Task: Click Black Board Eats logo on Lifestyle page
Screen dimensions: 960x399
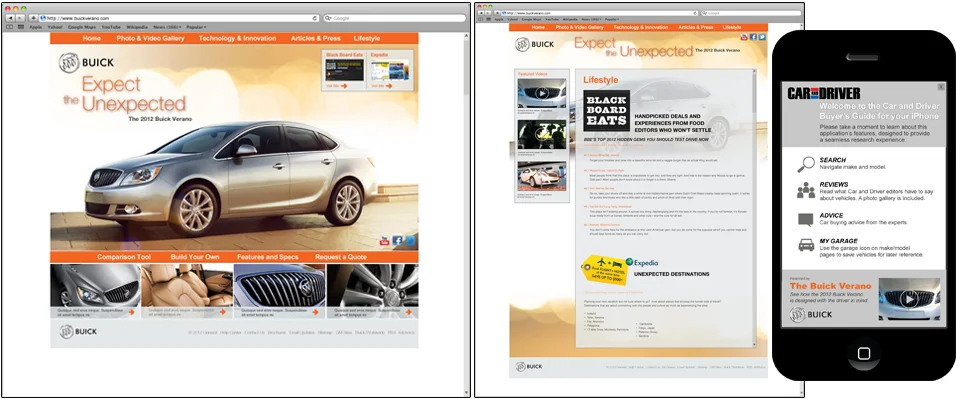Action: [606, 111]
